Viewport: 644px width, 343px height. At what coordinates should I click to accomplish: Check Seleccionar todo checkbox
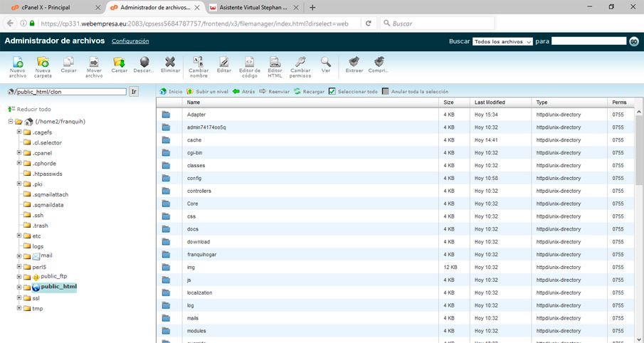[x=332, y=91]
